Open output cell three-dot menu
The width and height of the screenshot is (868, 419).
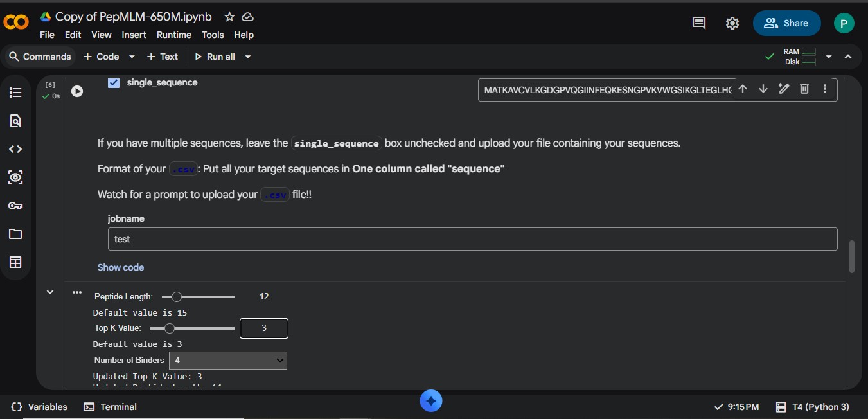[77, 292]
